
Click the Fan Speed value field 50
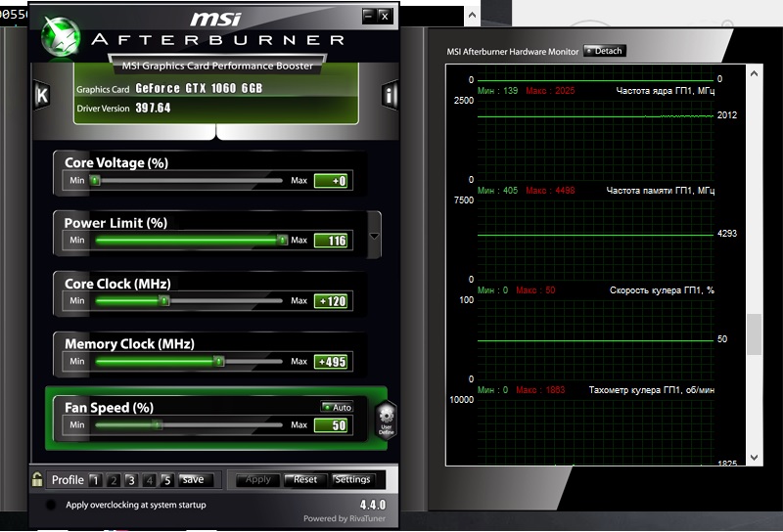[331, 425]
